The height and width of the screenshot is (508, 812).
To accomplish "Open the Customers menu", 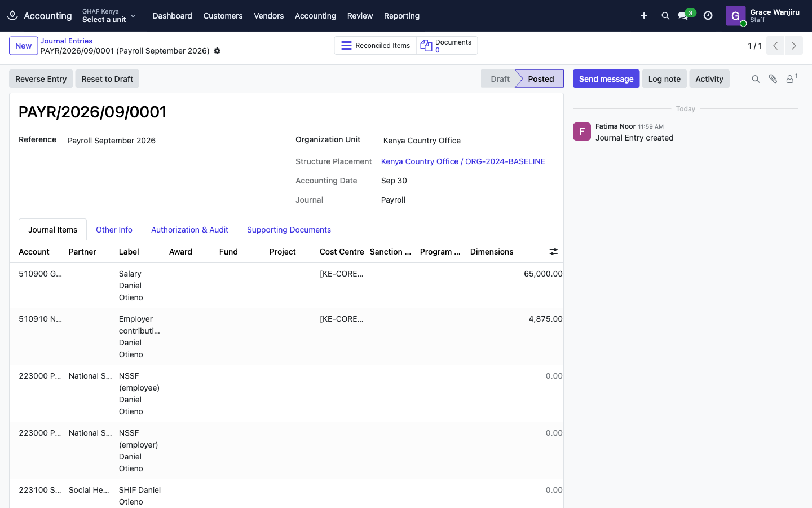I will pyautogui.click(x=223, y=16).
